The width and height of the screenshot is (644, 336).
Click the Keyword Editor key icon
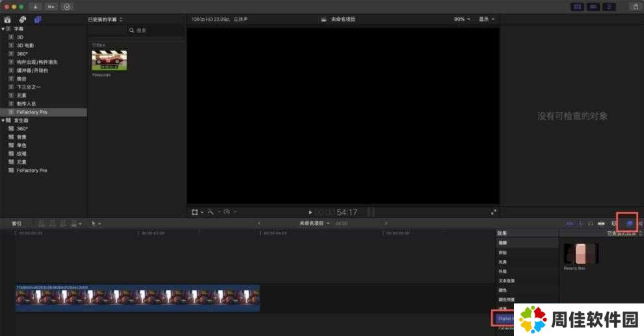50,6
